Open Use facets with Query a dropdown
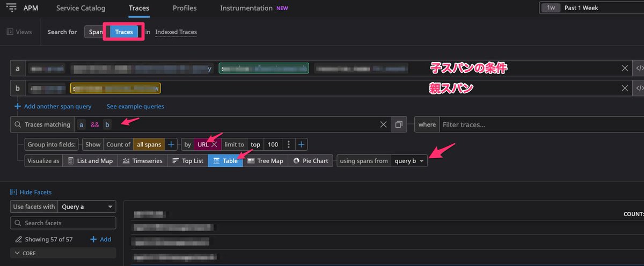 point(87,206)
